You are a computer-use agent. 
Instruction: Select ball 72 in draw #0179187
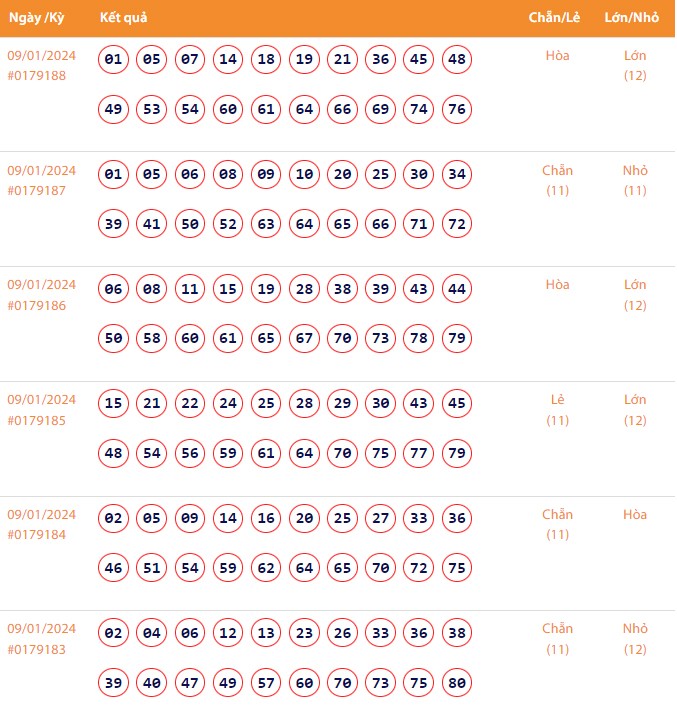(457, 224)
